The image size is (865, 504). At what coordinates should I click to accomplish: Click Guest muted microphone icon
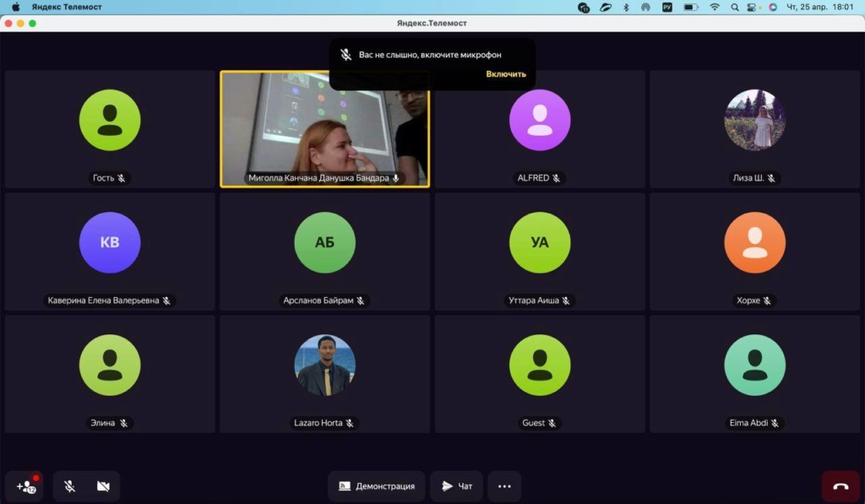[552, 423]
